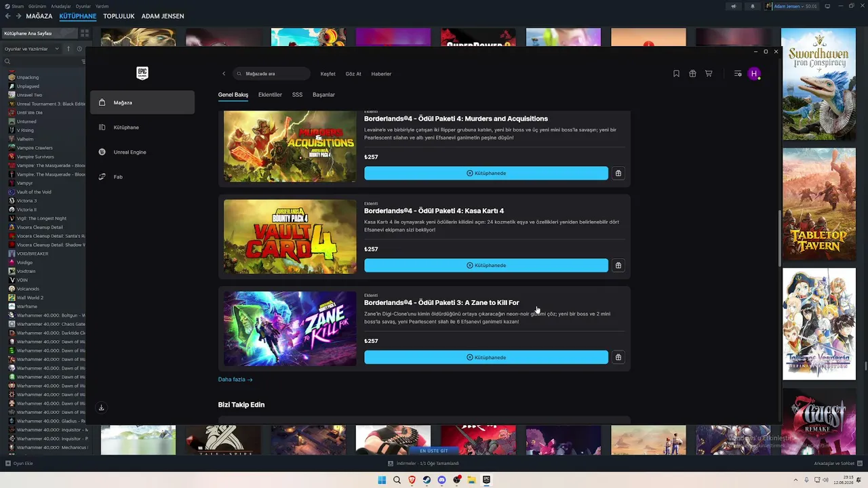
Task: Click the Epic Games logo
Action: 142,73
